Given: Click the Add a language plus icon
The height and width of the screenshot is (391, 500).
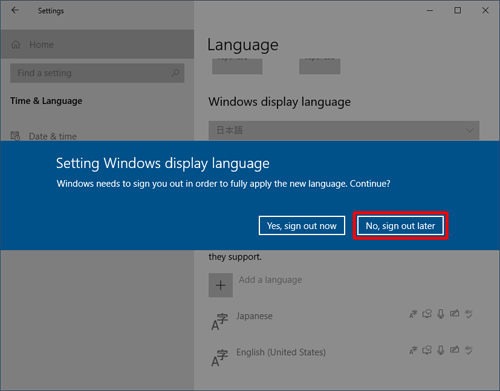Looking at the screenshot, I should click(221, 285).
